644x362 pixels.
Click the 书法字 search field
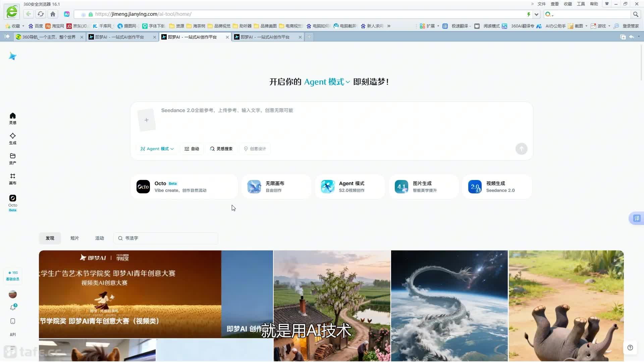pyautogui.click(x=166, y=238)
